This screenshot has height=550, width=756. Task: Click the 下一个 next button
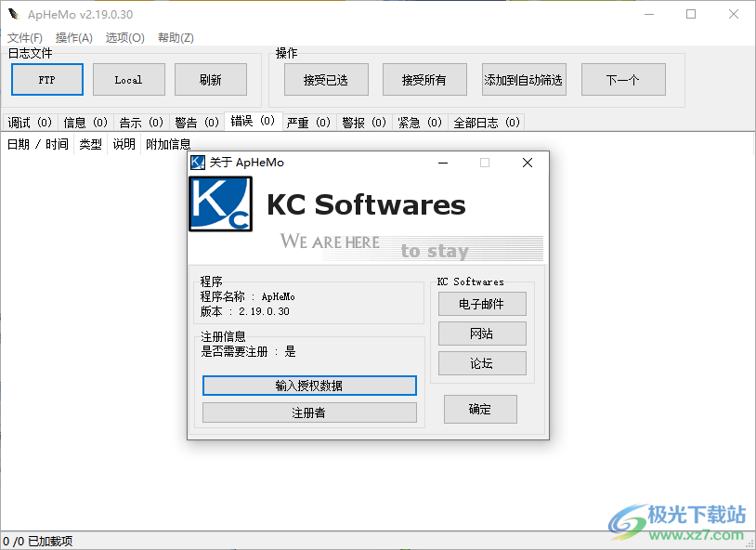(623, 80)
